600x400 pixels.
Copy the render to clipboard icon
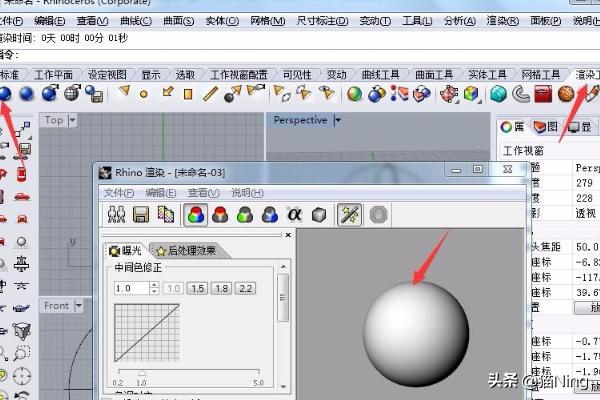pos(165,215)
